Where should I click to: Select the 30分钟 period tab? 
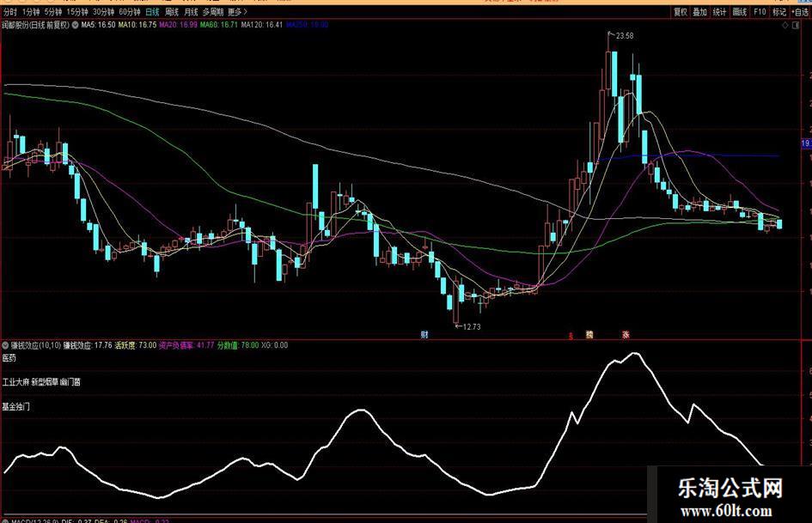(104, 11)
